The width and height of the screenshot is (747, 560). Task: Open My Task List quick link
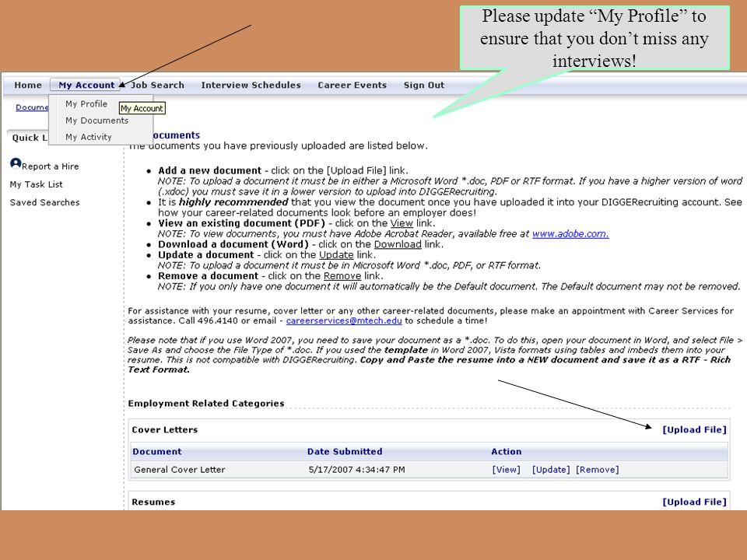coord(37,184)
